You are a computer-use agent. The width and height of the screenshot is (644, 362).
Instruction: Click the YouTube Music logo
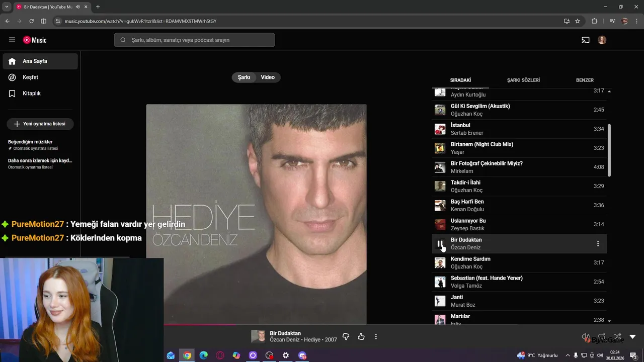35,40
